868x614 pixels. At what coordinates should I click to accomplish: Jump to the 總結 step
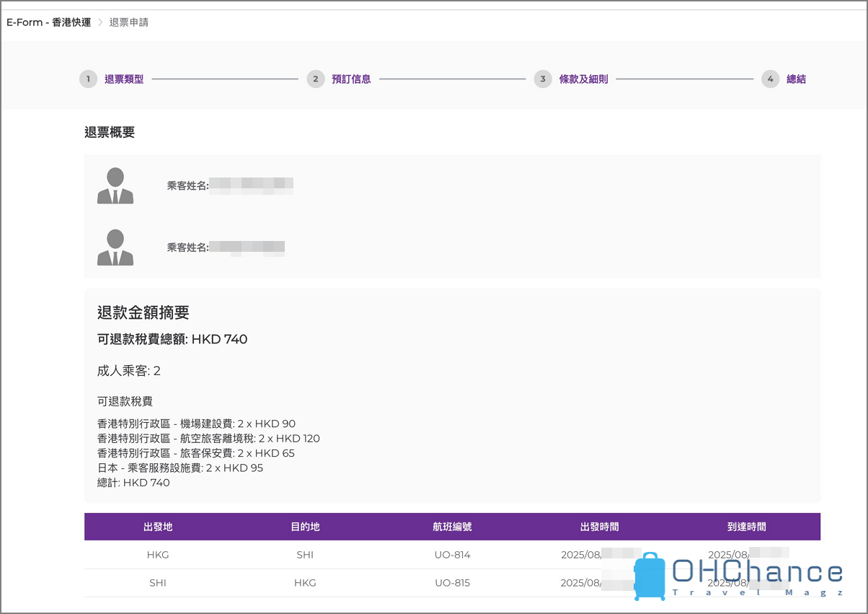pos(796,79)
